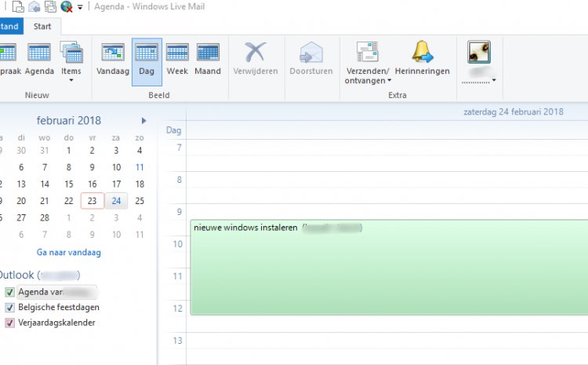Toggle the Agenda van calendar checkbox
Viewport: 588px width, 365px height.
point(10,292)
